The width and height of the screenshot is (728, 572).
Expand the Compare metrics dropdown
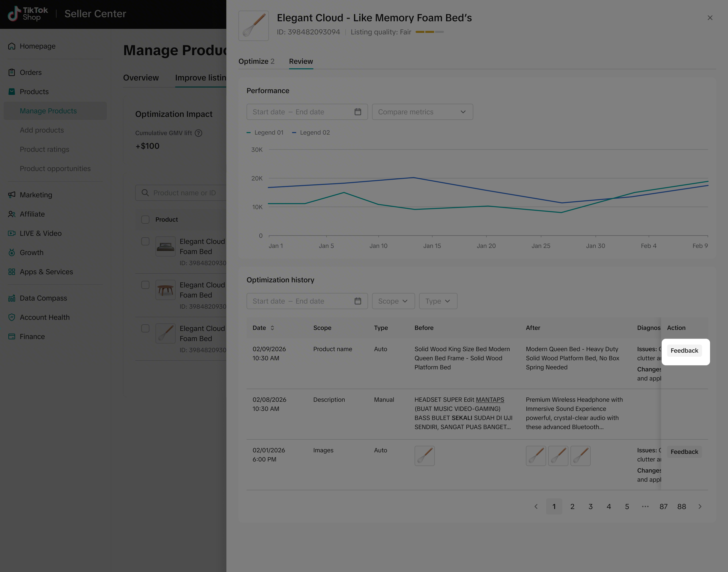(x=422, y=112)
